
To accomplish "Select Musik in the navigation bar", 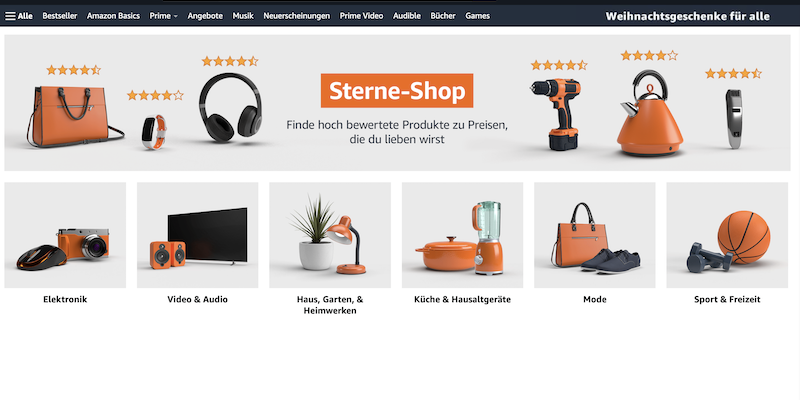I will click(243, 16).
